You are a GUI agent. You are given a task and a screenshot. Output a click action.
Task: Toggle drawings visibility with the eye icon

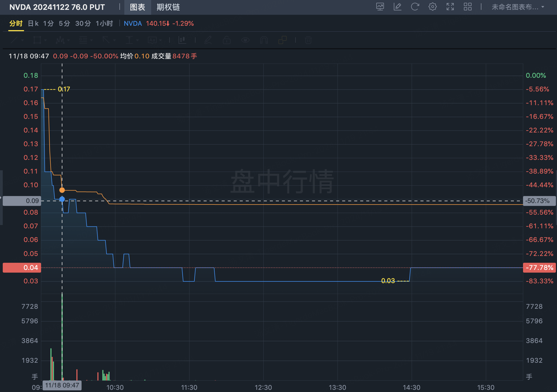click(245, 40)
